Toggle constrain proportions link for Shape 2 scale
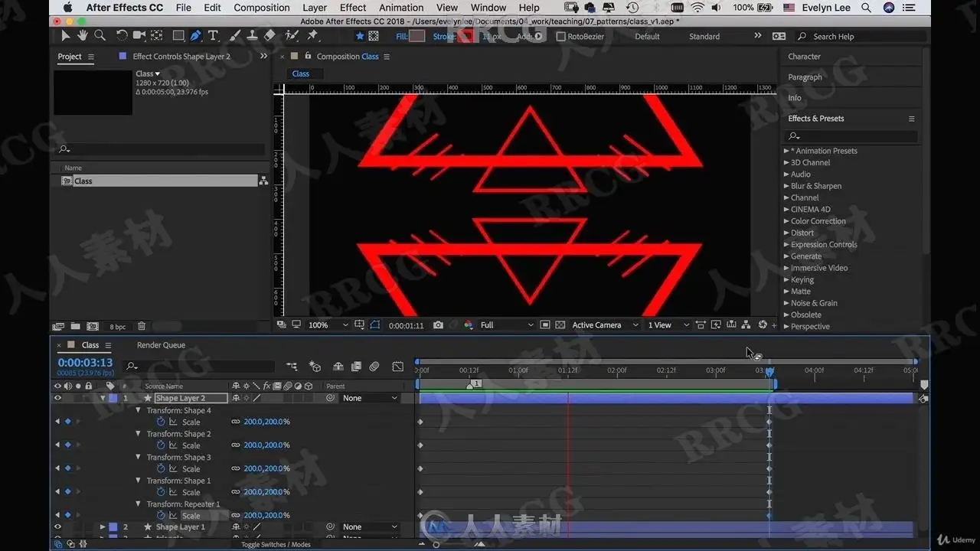This screenshot has height=551, width=980. 236,445
